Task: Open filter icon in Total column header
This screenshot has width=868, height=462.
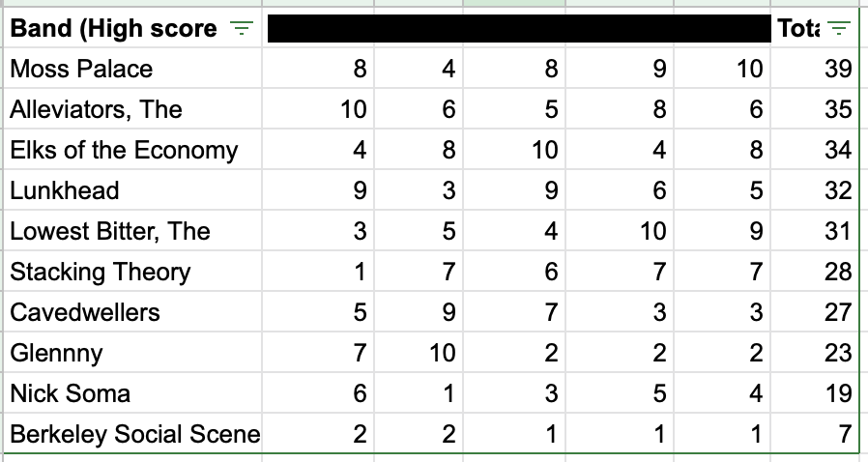Action: [x=838, y=28]
